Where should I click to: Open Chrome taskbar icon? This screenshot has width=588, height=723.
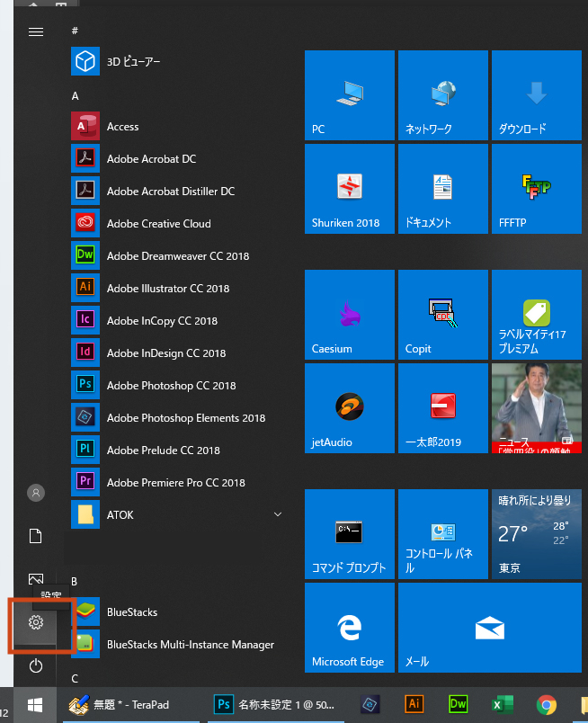(x=546, y=704)
